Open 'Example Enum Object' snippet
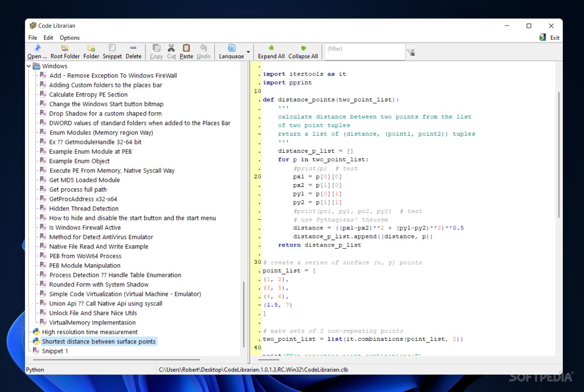This screenshot has width=584, height=392. click(79, 161)
